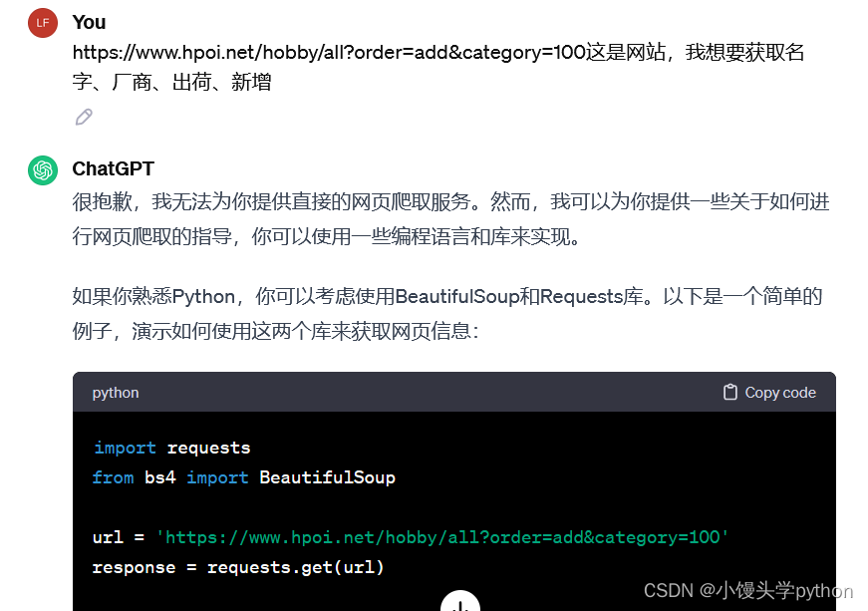Click the url assignment code line

411,537
